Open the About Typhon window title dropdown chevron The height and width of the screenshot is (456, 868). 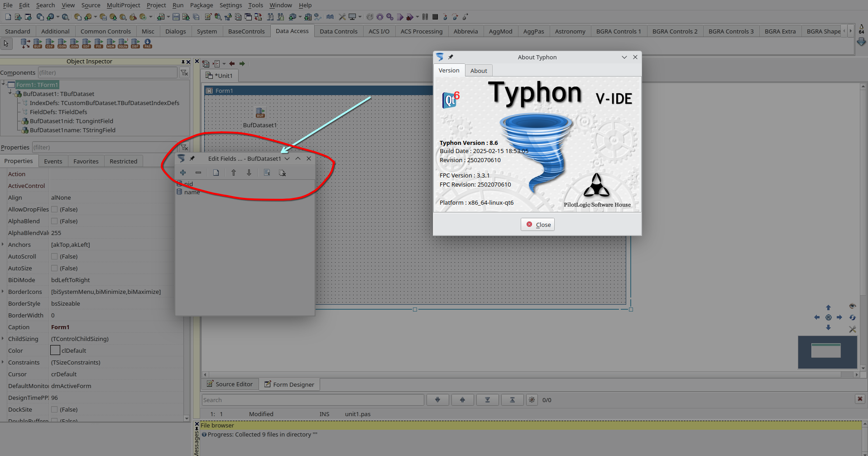[x=624, y=57]
